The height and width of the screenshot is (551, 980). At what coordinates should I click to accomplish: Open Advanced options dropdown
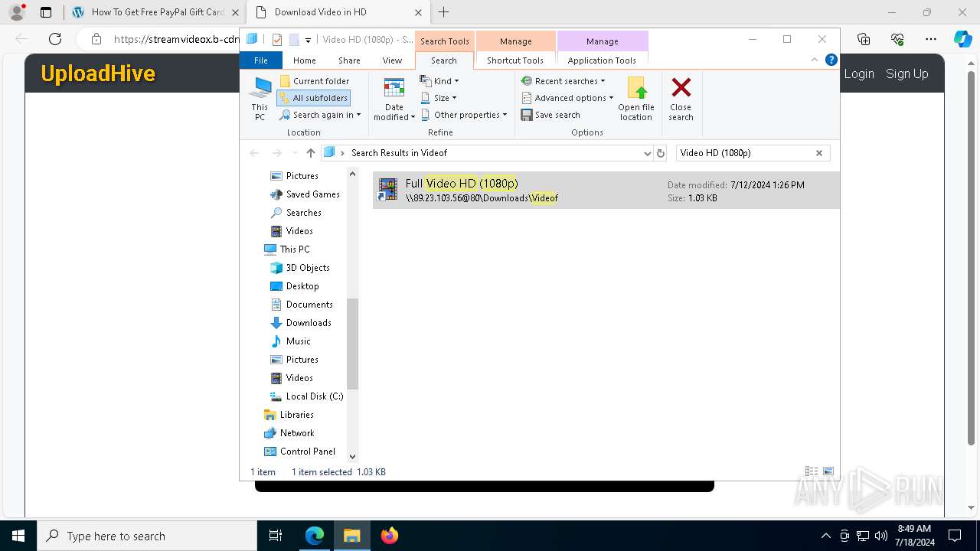point(568,98)
